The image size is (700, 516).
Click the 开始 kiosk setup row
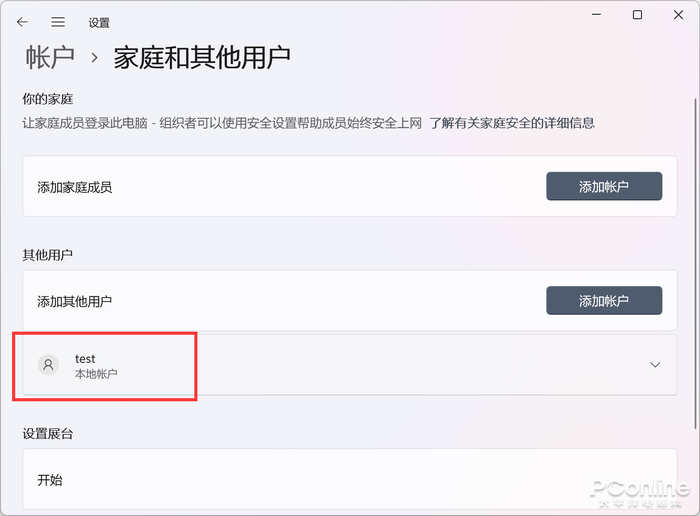(x=300, y=480)
